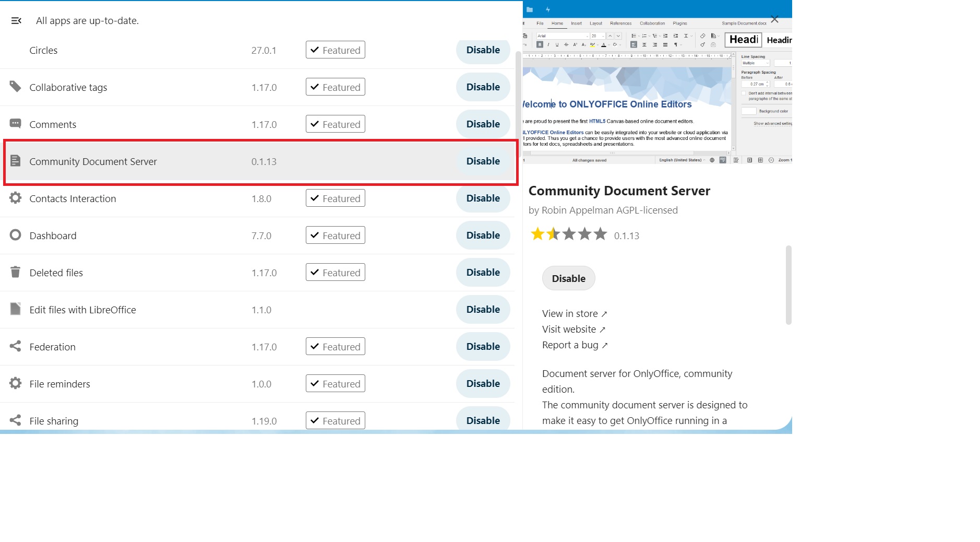Click version 7.7.0 of Dashboard
980x542 pixels.
coord(261,236)
